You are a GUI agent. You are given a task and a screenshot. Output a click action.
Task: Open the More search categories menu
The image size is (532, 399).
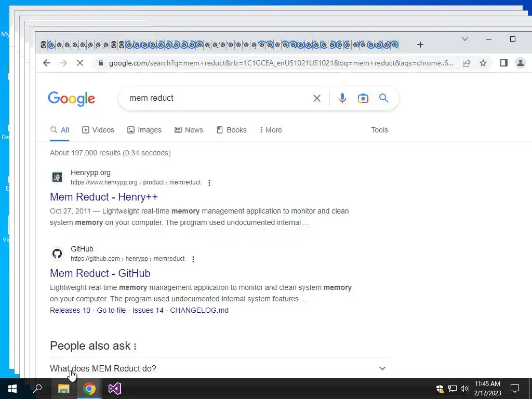coord(271,130)
